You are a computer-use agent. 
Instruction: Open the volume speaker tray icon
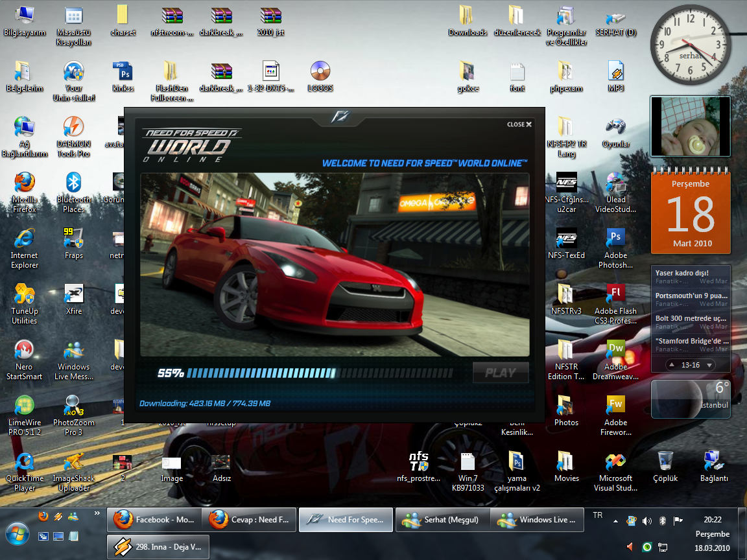click(646, 521)
